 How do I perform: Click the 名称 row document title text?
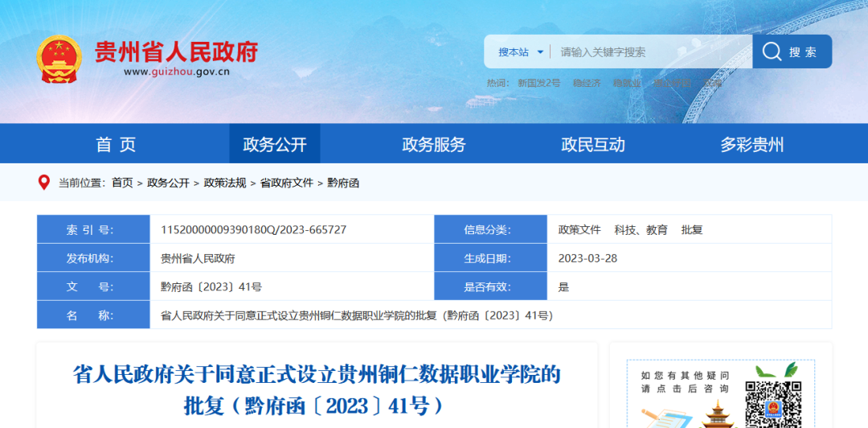357,316
